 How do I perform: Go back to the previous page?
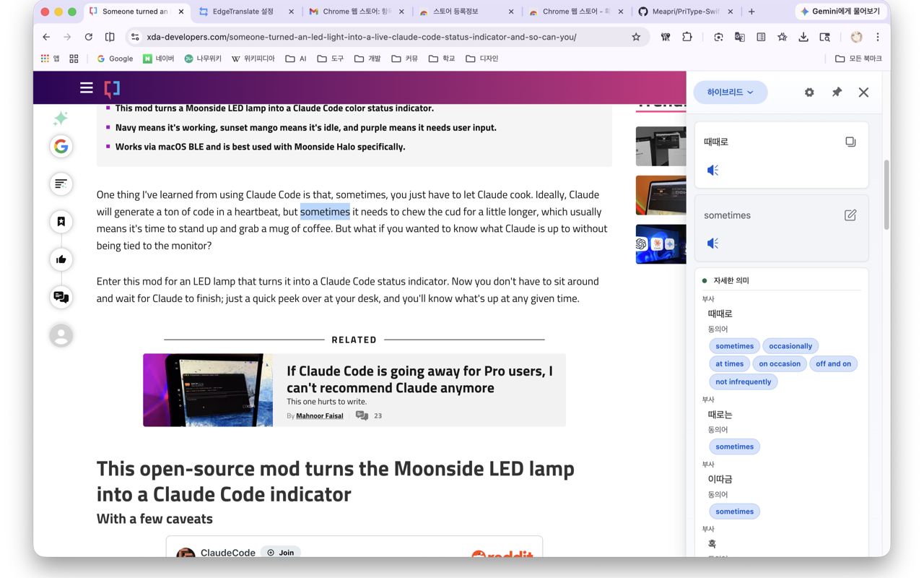[x=46, y=37]
